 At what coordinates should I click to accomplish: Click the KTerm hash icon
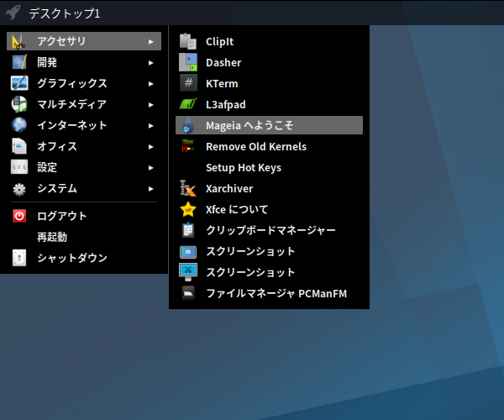tap(188, 83)
